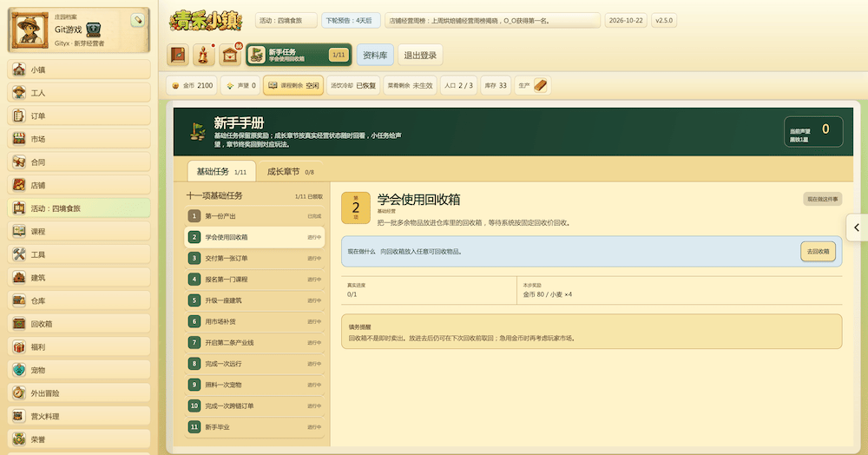Open the 营火料理 campfire cooking page

point(79,416)
